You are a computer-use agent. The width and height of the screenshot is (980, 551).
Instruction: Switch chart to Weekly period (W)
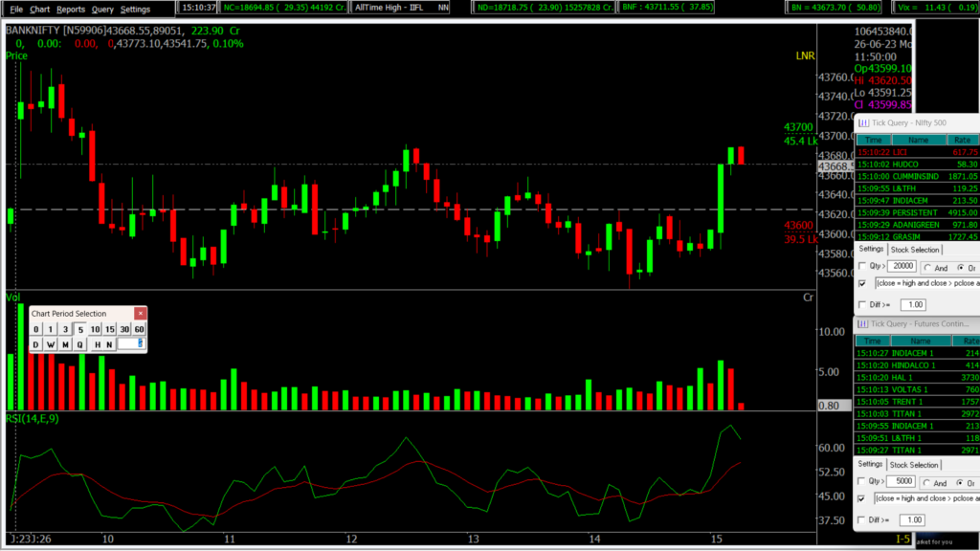51,344
